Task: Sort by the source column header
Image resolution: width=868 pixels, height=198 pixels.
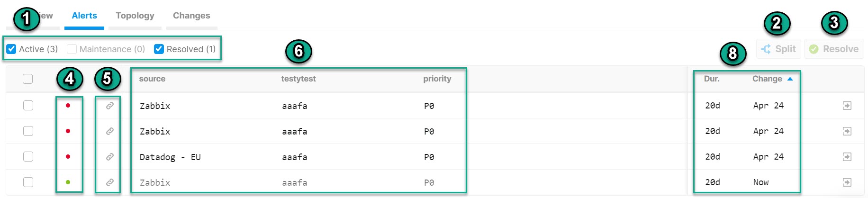Action: point(152,79)
